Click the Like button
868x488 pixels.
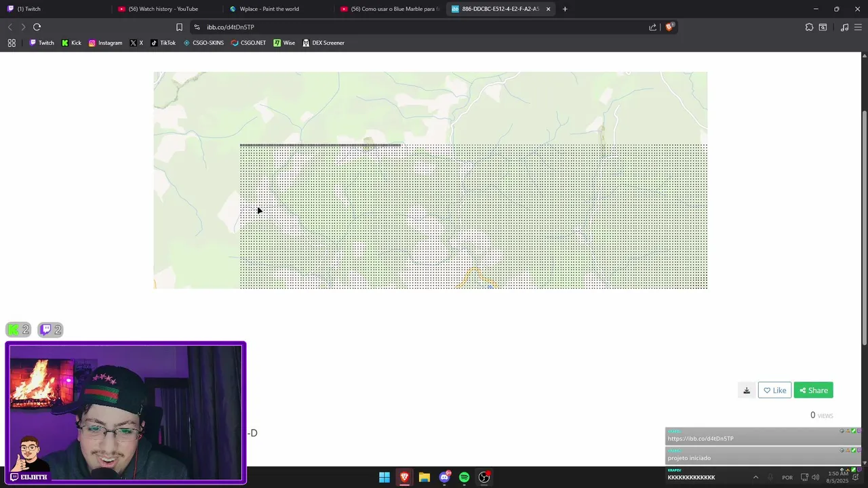[774, 390]
